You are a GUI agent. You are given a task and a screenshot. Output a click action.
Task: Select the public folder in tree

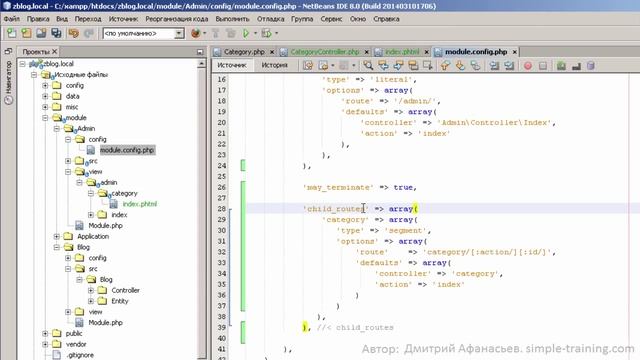(74, 333)
